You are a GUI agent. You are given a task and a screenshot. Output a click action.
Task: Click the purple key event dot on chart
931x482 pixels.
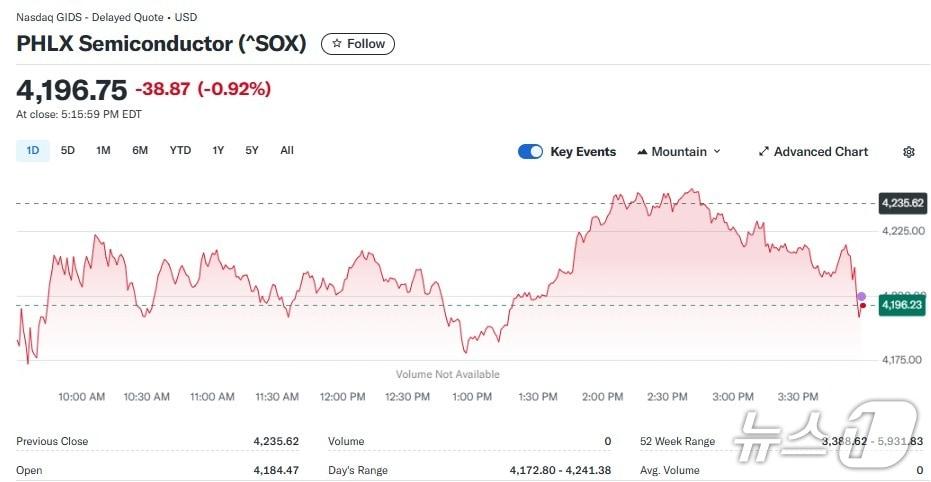(x=862, y=296)
